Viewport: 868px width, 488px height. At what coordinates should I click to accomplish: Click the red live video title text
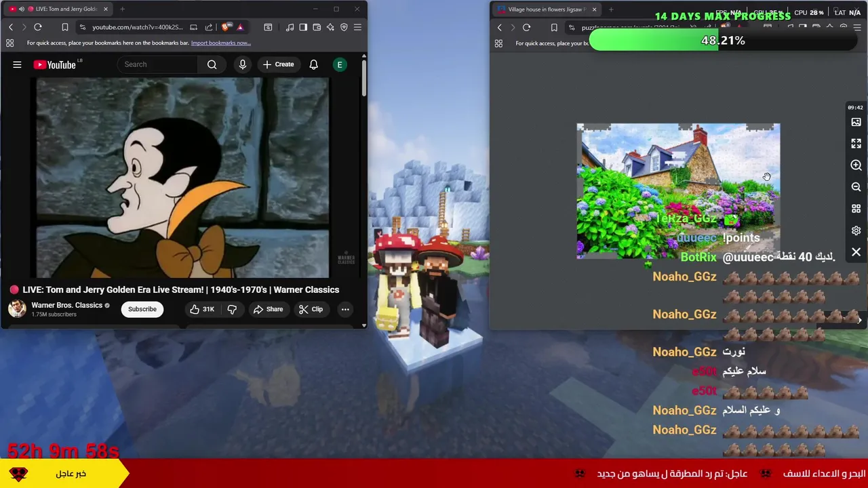click(180, 289)
